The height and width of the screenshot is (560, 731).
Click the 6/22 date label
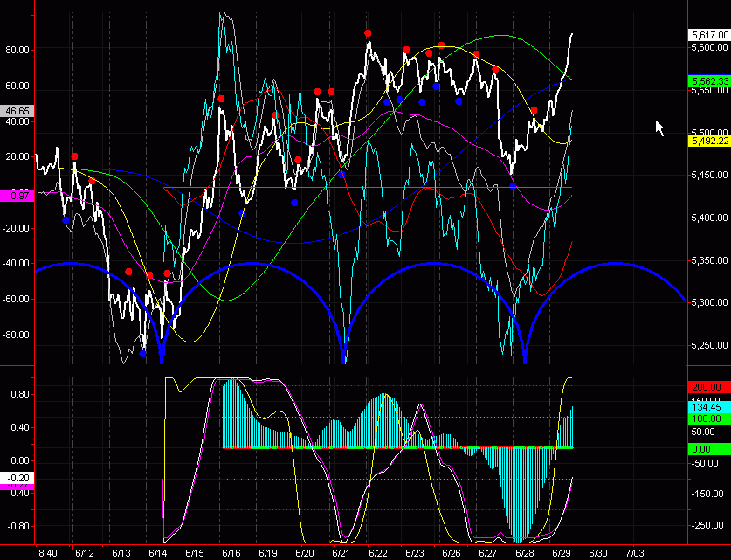378,554
